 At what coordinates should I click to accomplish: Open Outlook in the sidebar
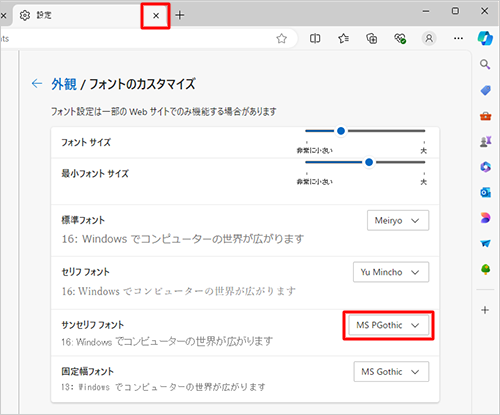tap(485, 192)
